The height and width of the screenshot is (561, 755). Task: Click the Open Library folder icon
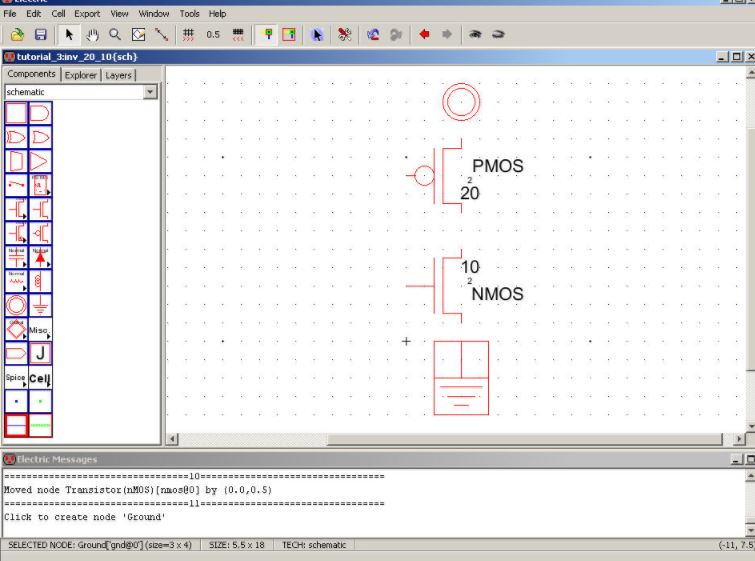(17, 34)
